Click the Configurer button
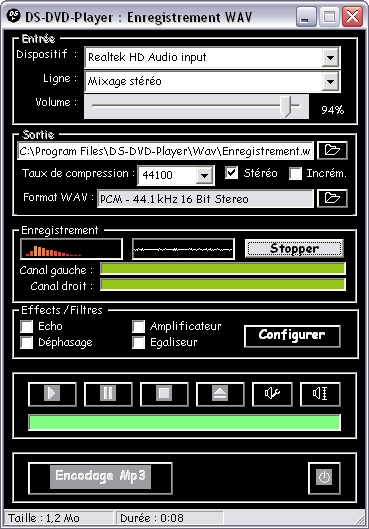 click(x=292, y=336)
